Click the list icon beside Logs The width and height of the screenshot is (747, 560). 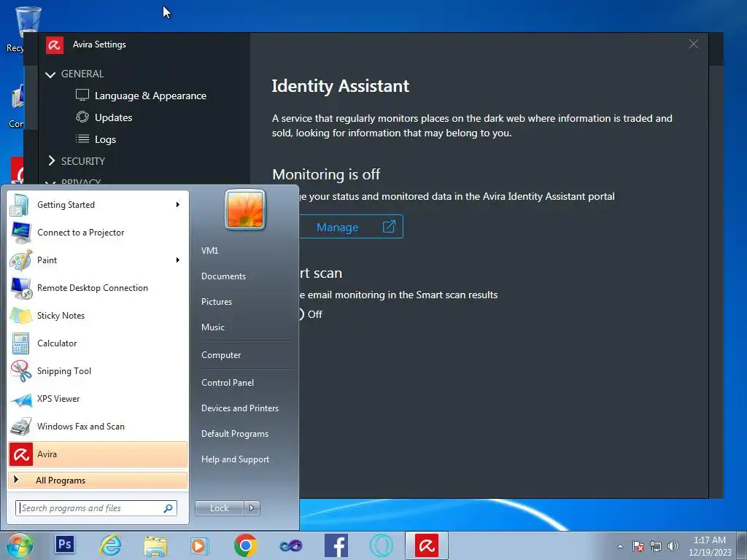82,139
